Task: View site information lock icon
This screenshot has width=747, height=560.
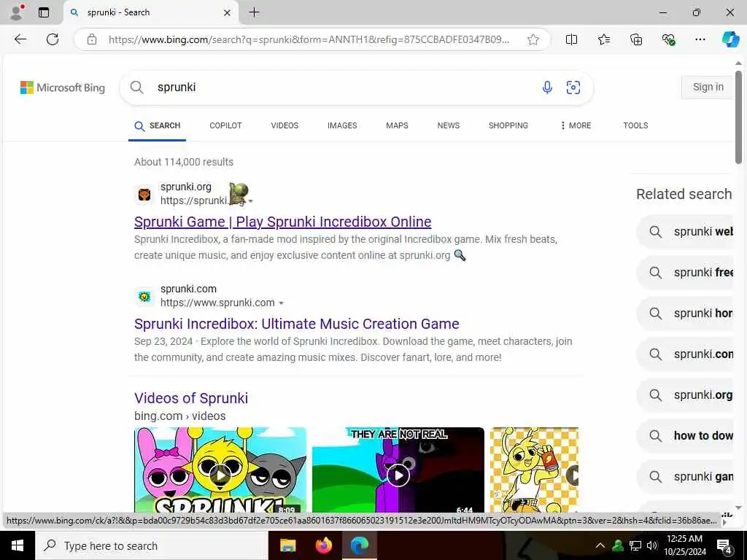Action: coord(92,39)
